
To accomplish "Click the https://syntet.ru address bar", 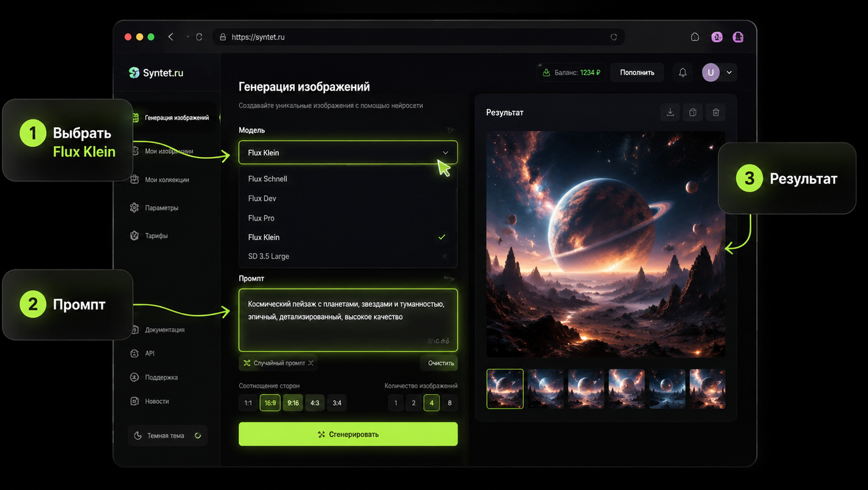I will 418,37.
